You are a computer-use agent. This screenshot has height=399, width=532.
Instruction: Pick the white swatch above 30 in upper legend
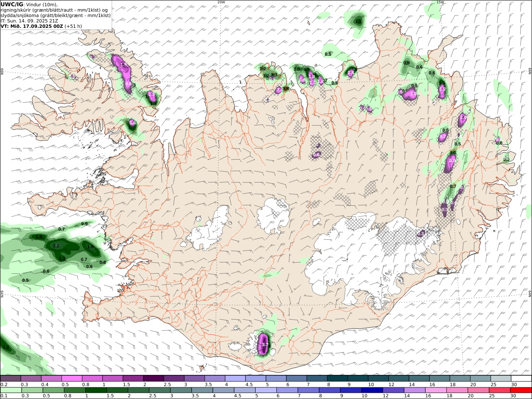[x=521, y=379]
